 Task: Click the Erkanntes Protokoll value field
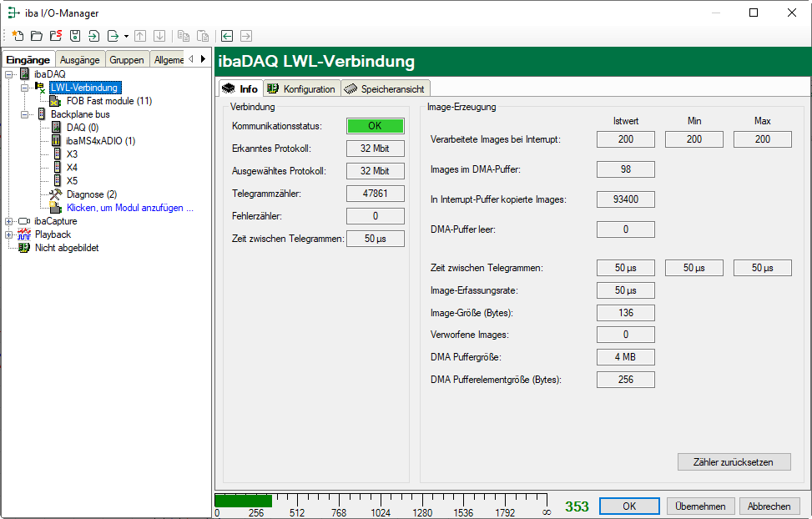(375, 149)
